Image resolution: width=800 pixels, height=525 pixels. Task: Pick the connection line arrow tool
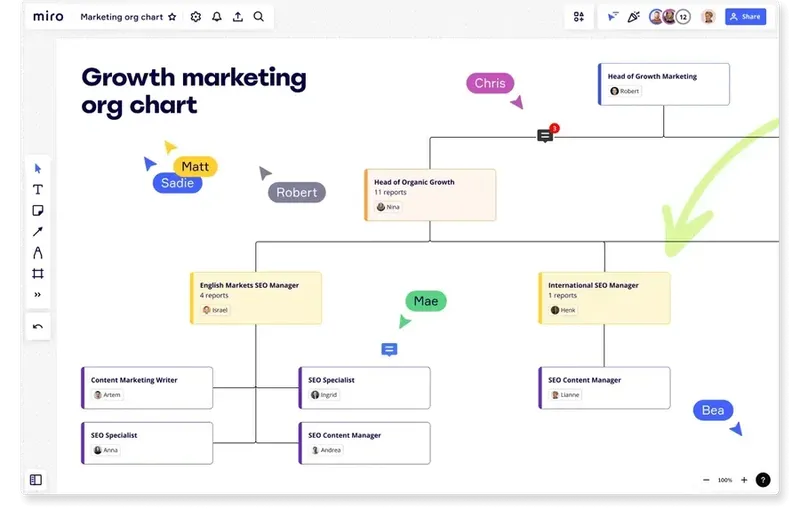tap(38, 232)
